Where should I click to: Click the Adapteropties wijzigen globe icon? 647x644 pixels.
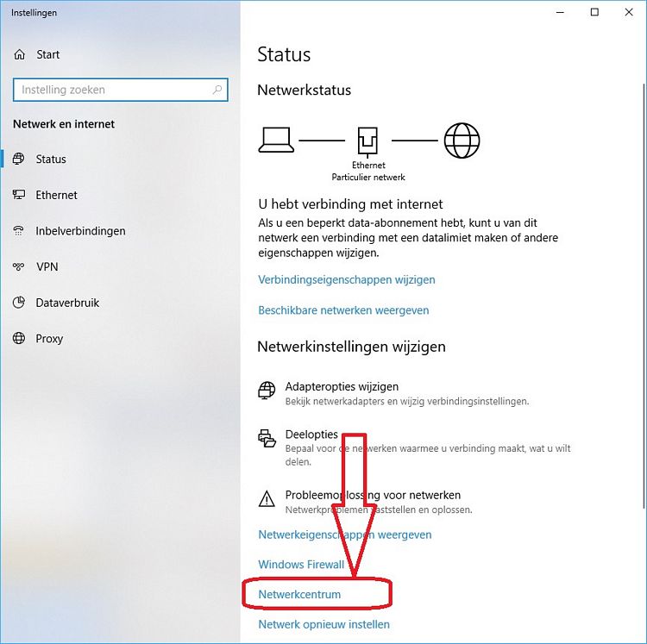pyautogui.click(x=267, y=390)
